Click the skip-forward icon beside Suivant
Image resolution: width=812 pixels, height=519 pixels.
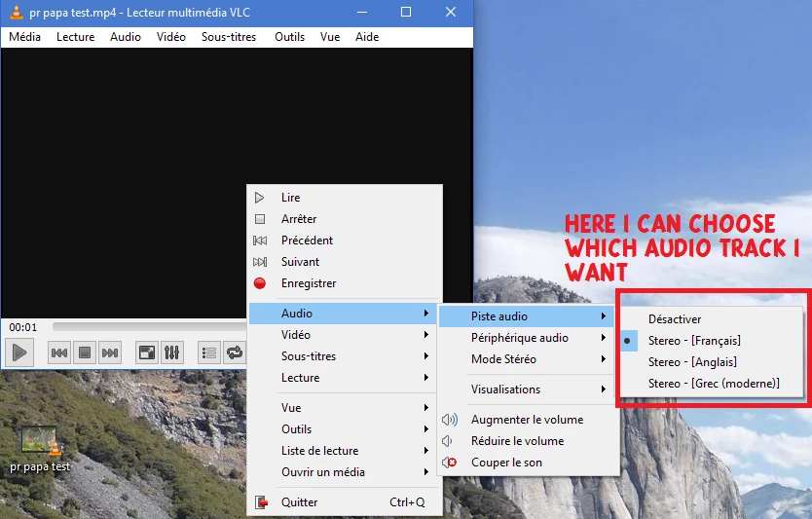[x=260, y=262]
